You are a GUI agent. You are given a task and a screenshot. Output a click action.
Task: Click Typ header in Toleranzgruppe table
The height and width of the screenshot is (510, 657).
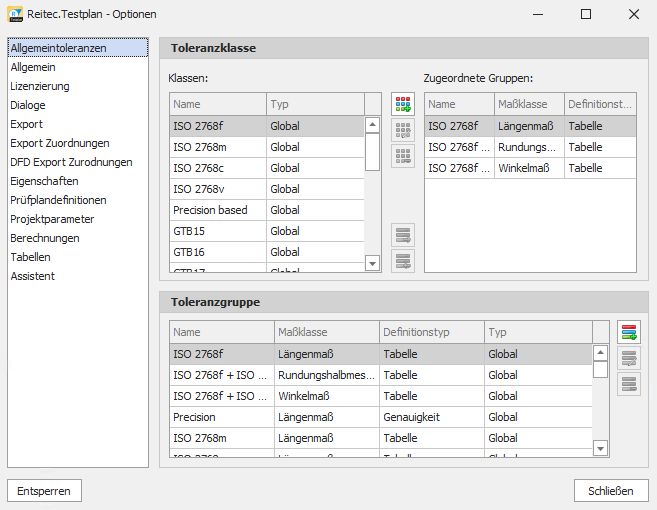[538, 332]
